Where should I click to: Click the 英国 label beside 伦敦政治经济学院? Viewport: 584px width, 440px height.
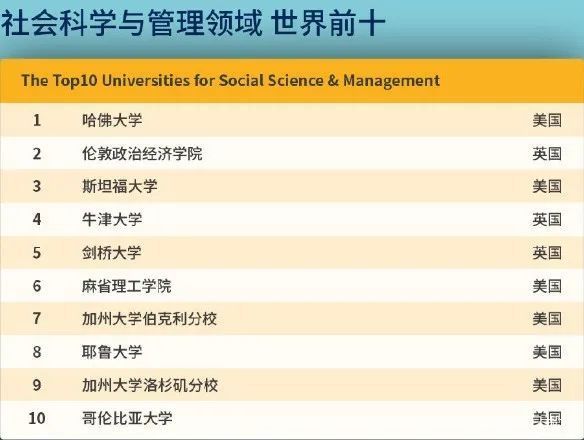[x=547, y=153]
